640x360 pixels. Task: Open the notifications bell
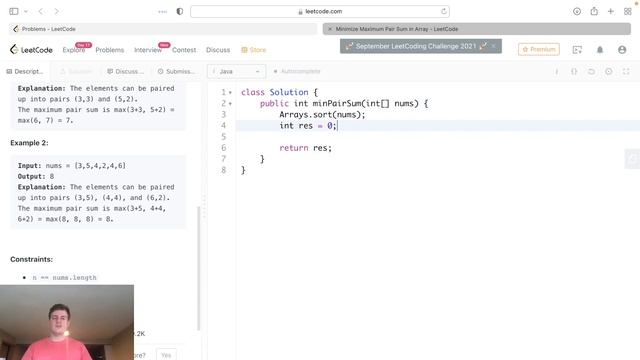[x=600, y=50]
